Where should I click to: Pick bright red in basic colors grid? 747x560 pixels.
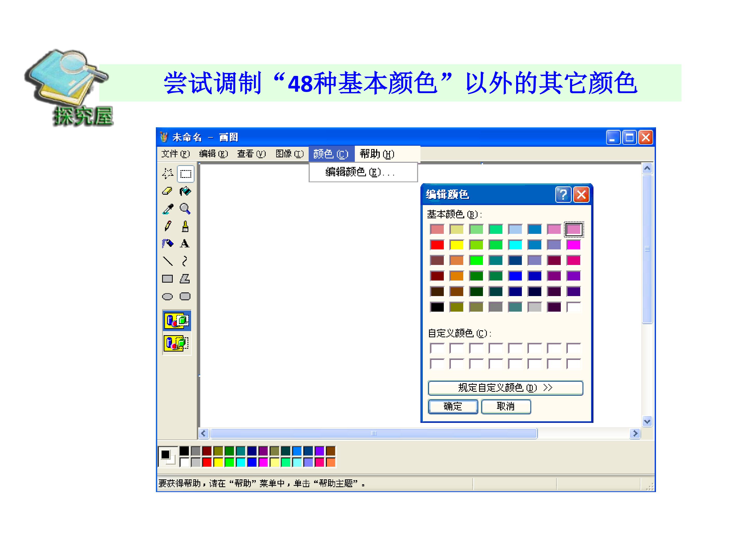(437, 245)
